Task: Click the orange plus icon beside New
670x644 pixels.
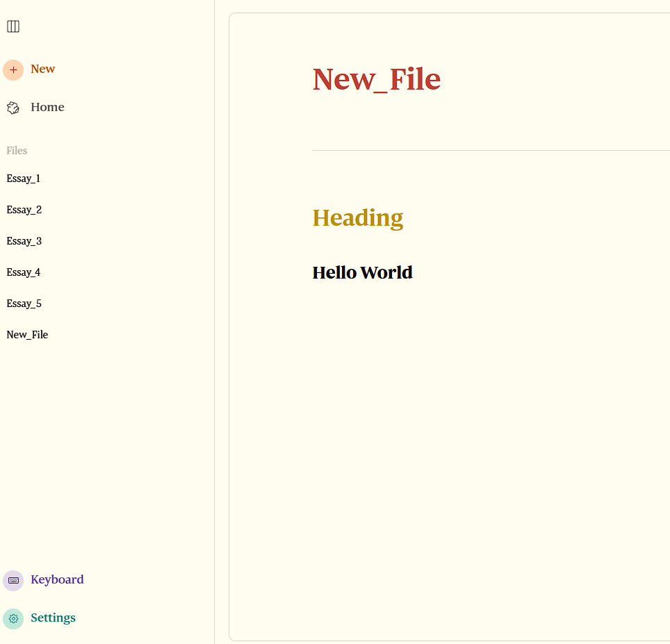Action: [13, 69]
